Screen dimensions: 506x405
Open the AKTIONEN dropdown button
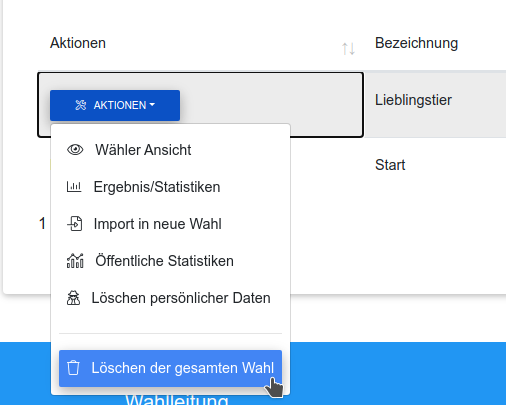(115, 105)
